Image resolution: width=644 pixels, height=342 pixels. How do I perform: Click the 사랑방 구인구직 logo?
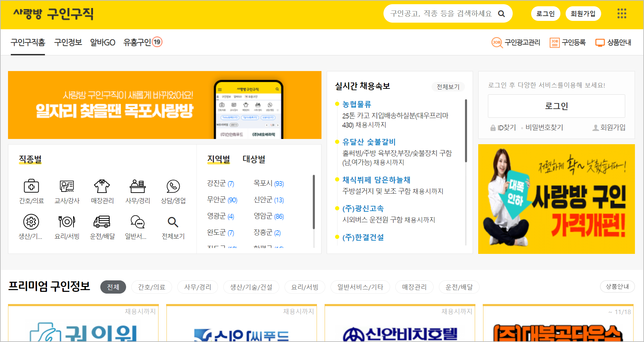pyautogui.click(x=53, y=14)
